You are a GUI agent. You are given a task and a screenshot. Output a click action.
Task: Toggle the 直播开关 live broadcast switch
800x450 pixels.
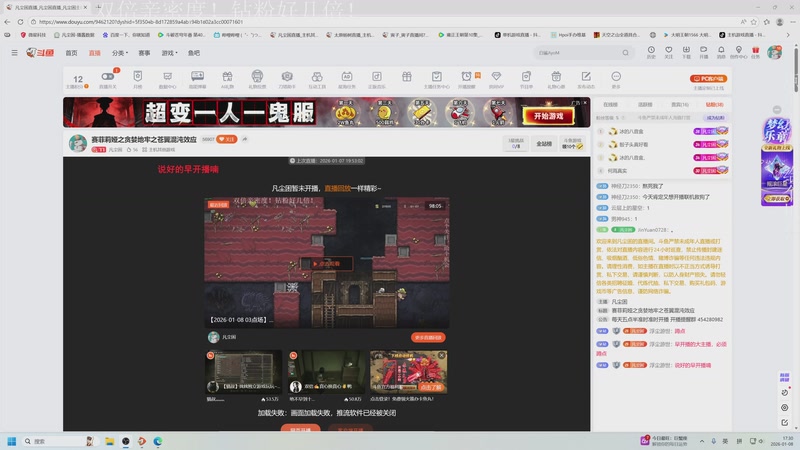108,77
